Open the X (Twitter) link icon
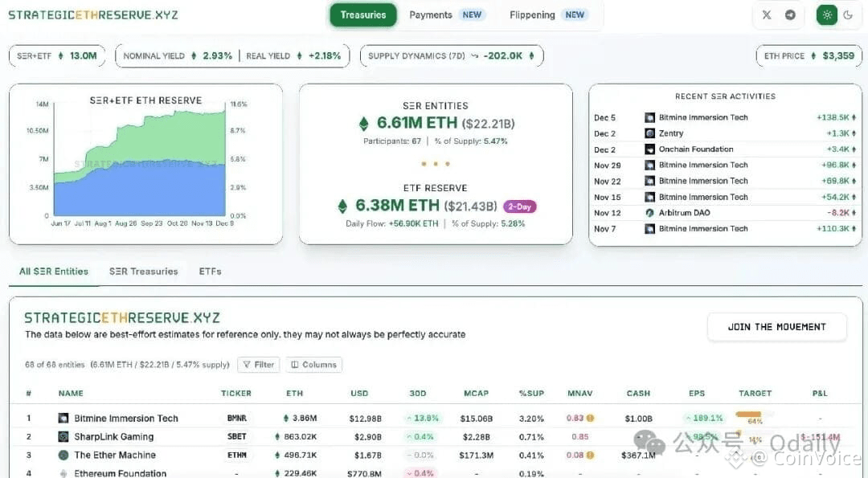 point(767,15)
